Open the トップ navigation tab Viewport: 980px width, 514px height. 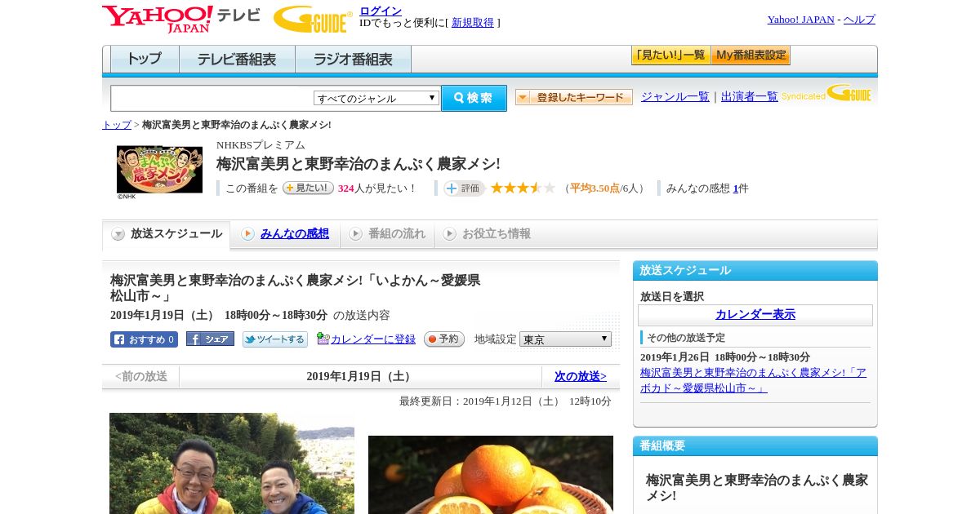pos(145,60)
